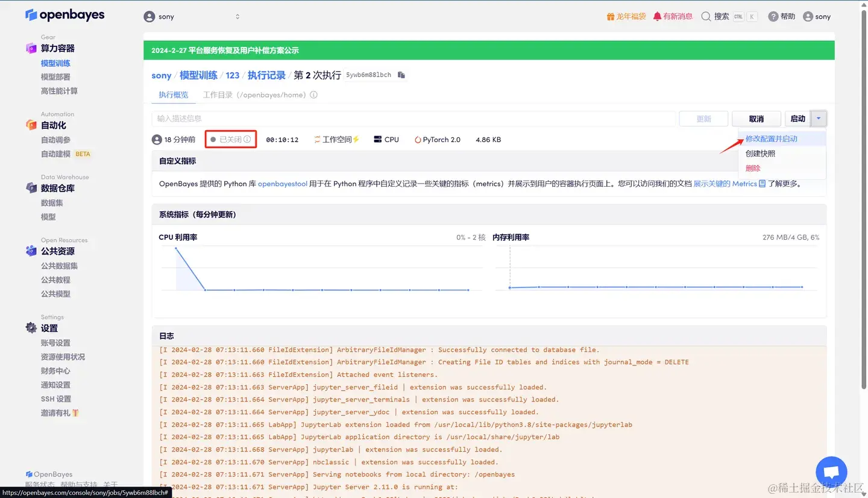
Task: Toggle dropdown arrow next to 启动
Action: point(819,119)
